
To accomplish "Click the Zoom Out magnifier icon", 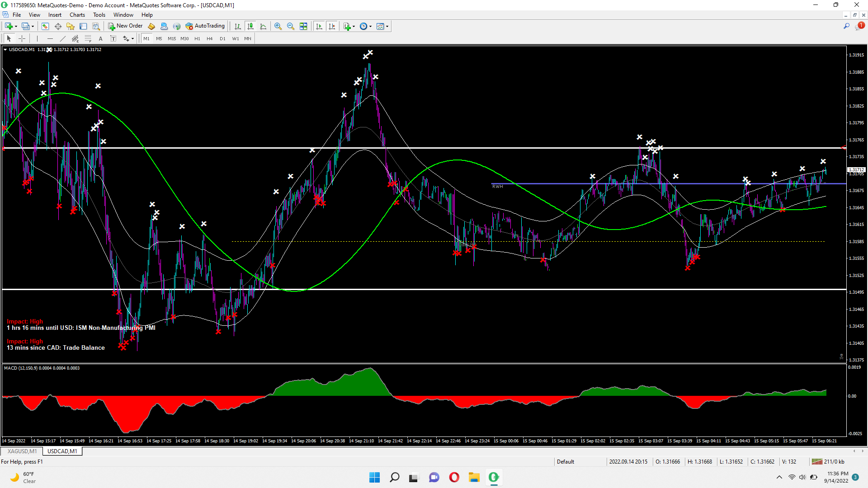I will 291,26.
